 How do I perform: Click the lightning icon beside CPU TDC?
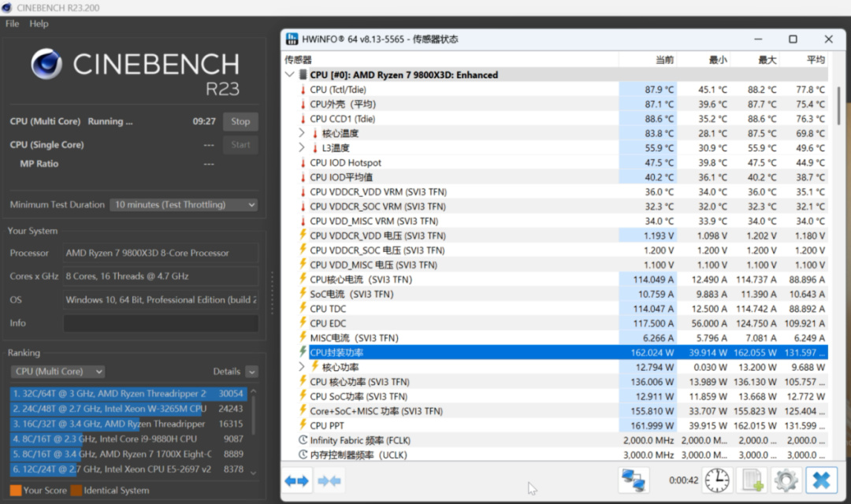click(x=303, y=308)
